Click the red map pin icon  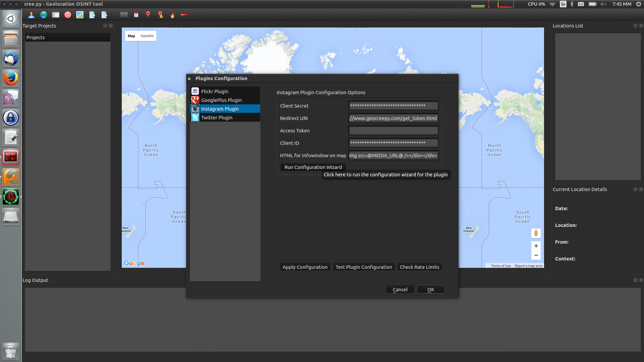click(148, 15)
